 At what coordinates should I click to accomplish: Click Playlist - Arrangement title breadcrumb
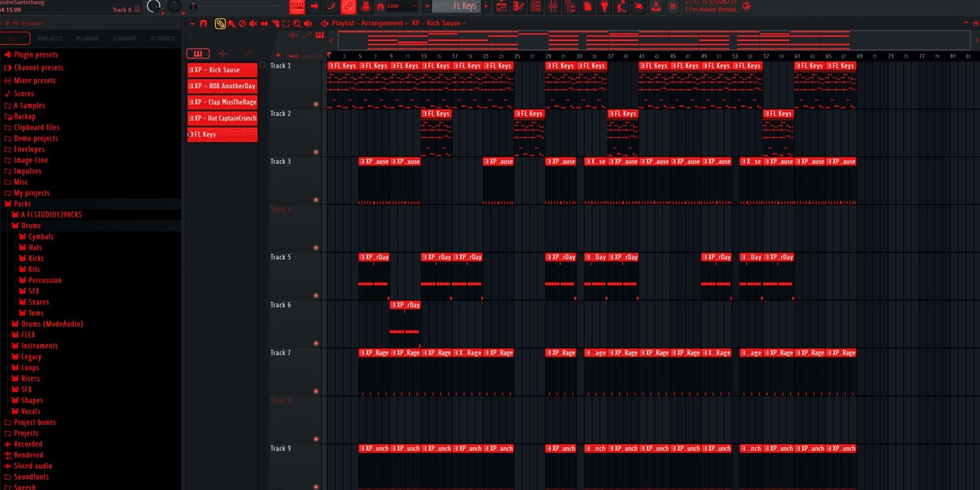pyautogui.click(x=367, y=23)
